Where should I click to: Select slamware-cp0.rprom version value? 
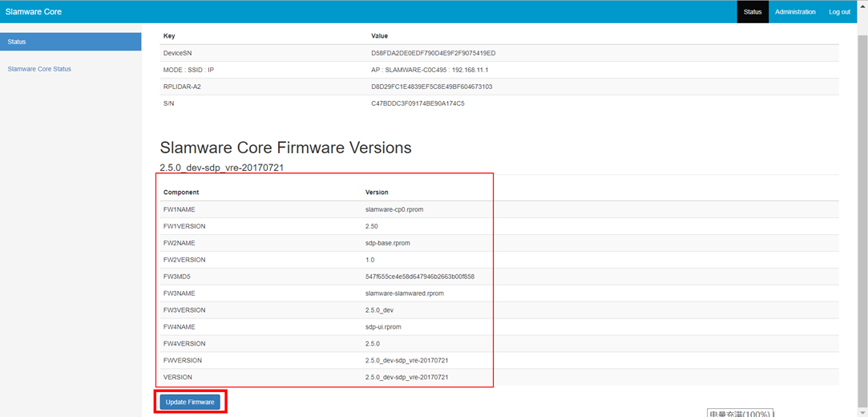point(394,209)
